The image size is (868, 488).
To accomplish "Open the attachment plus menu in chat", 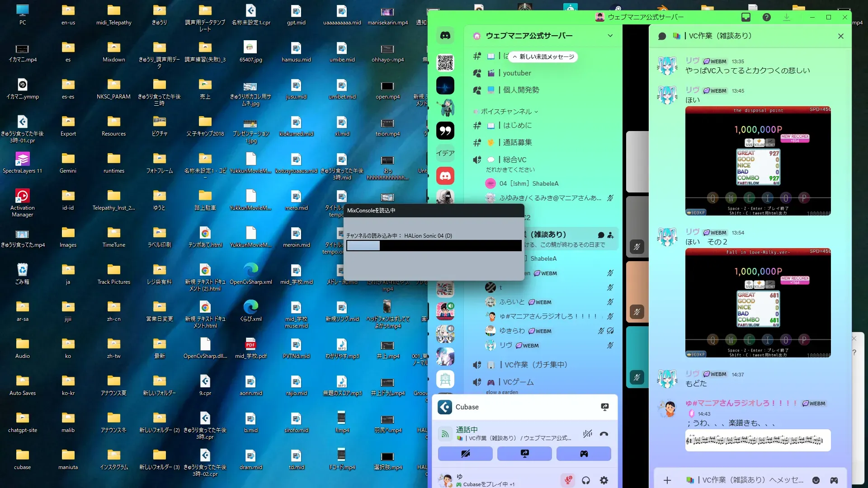I will (x=667, y=480).
